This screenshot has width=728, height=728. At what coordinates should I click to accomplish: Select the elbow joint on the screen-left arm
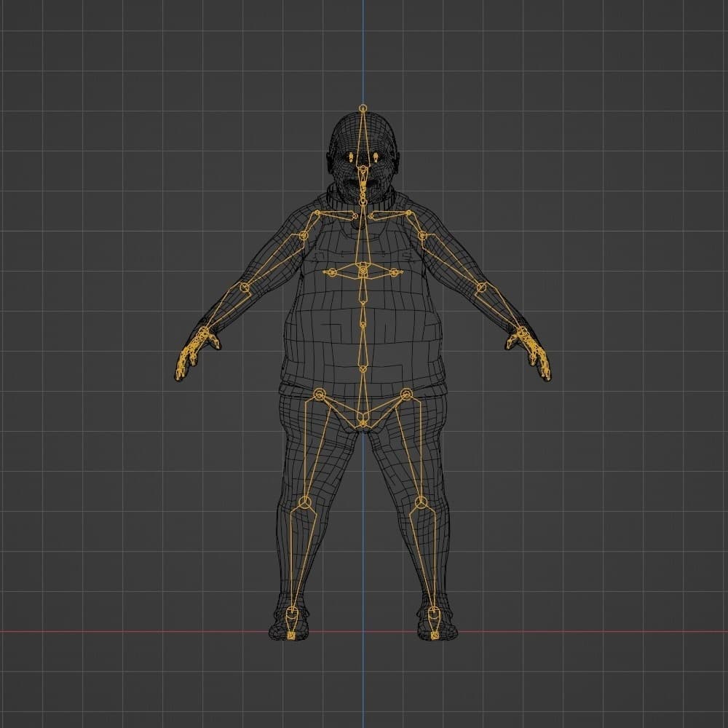coord(245,288)
